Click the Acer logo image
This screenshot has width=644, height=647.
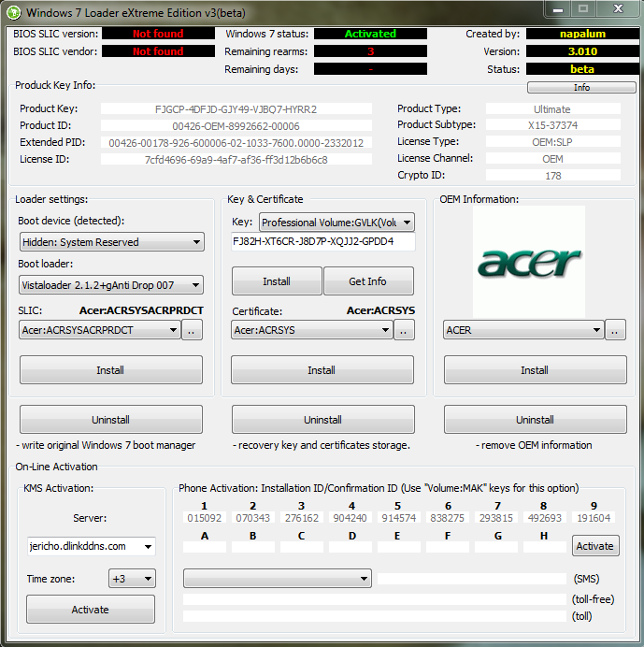(x=529, y=262)
